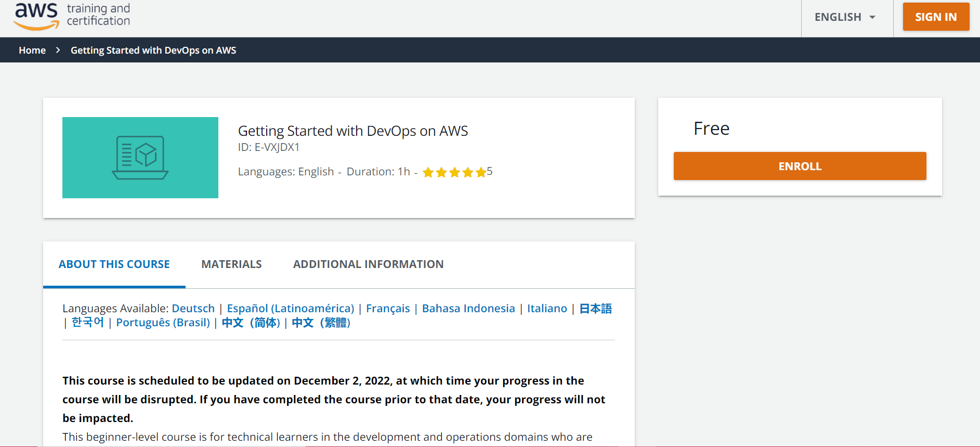The image size is (980, 447).
Task: Open the ENGLISH language dropdown
Action: pos(846,17)
